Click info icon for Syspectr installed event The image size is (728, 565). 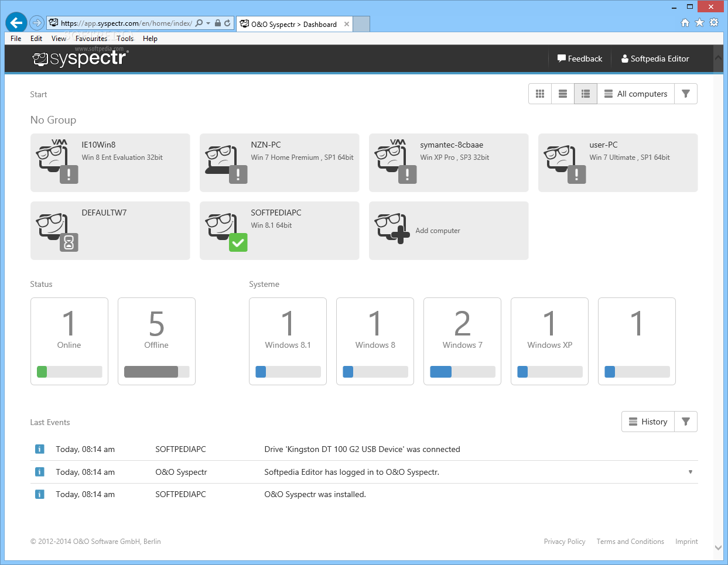pos(40,494)
